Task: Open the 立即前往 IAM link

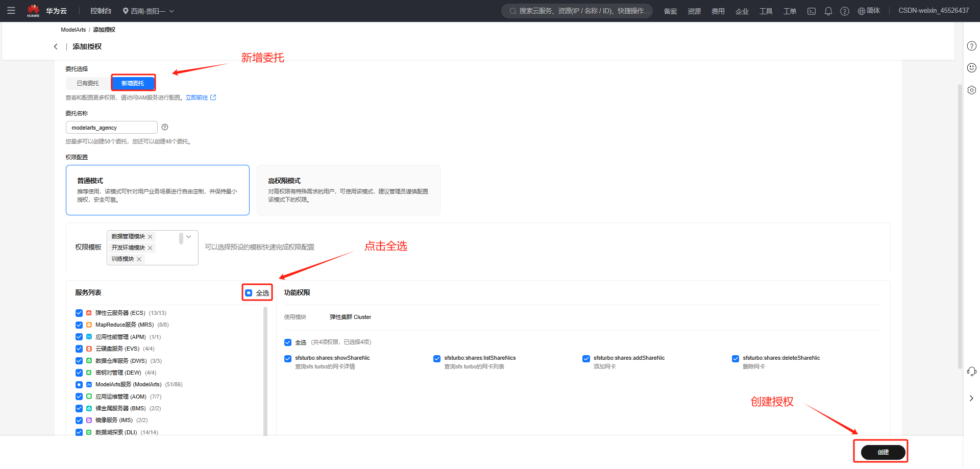Action: click(x=201, y=97)
